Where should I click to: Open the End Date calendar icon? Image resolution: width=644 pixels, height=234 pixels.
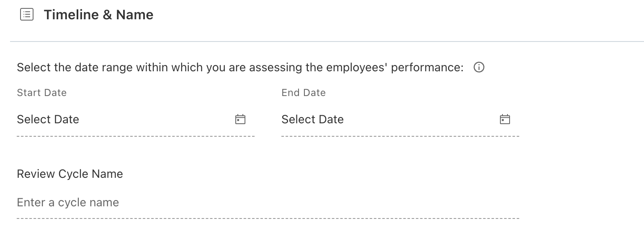(x=505, y=120)
